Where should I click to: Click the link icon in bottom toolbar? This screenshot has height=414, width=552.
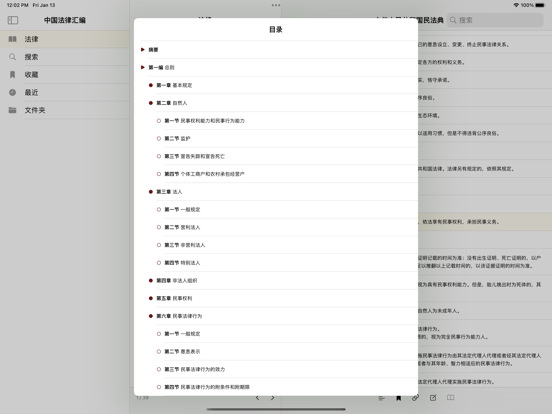pos(415,398)
